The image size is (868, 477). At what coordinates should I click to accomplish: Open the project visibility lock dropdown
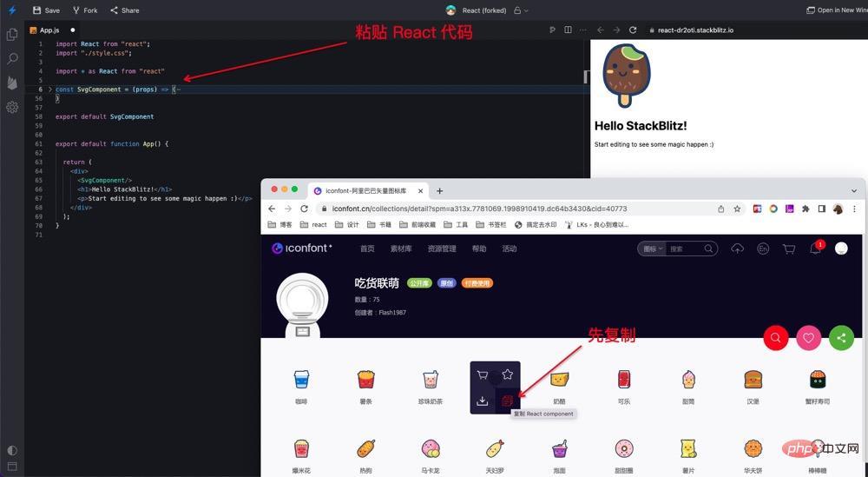pos(521,10)
